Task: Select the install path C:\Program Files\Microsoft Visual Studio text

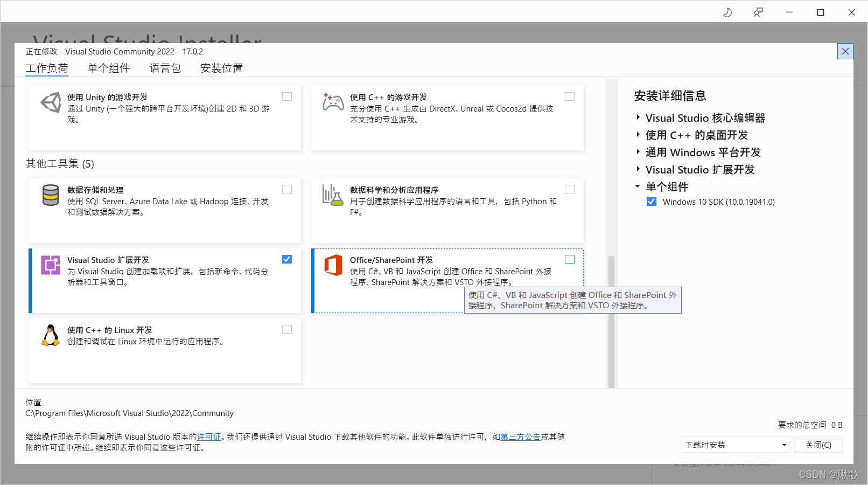Action: pos(130,413)
